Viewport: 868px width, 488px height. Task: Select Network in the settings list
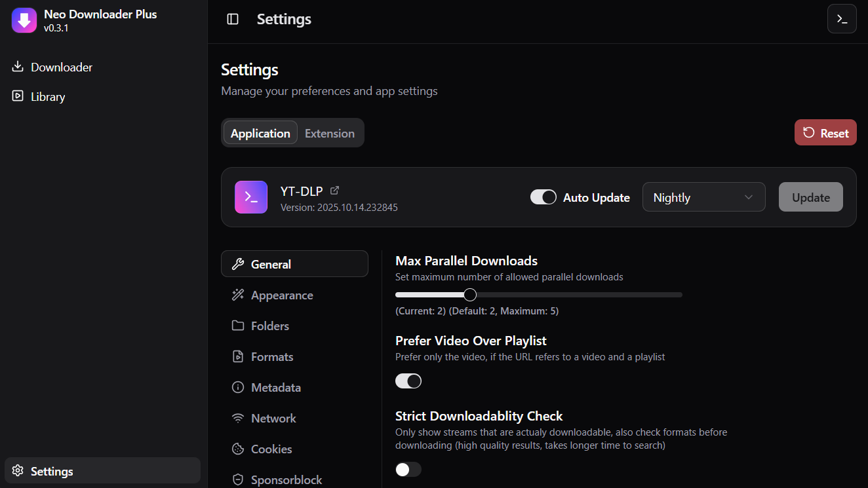(273, 419)
